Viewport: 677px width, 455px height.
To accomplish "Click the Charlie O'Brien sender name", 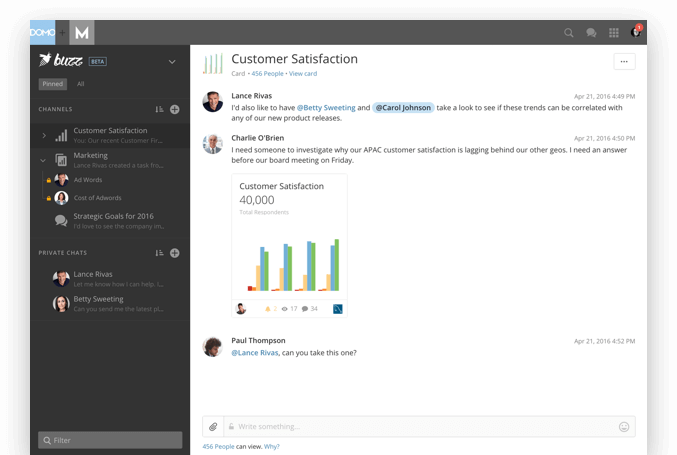I will [x=258, y=138].
